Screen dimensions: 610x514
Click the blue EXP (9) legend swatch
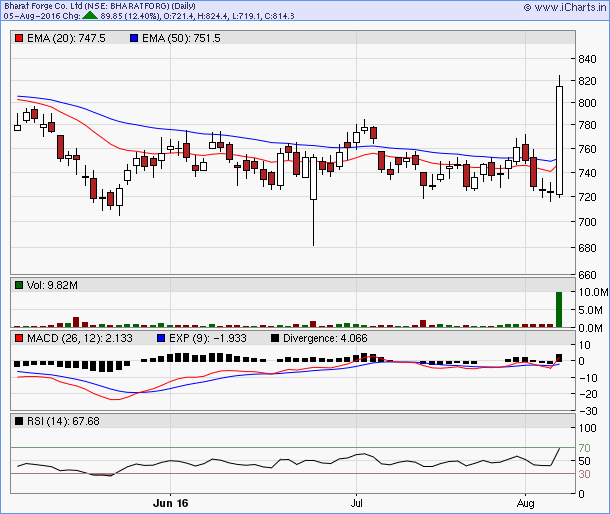click(161, 338)
